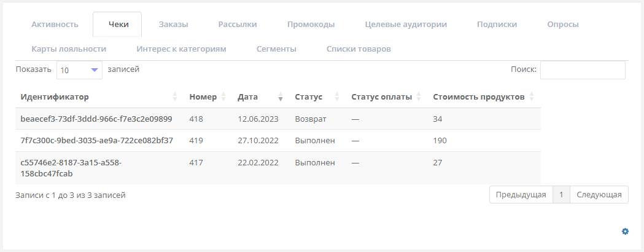This screenshot has width=644, height=252.
Task: Sort by Стоимость продуктов column arrows
Action: point(532,97)
